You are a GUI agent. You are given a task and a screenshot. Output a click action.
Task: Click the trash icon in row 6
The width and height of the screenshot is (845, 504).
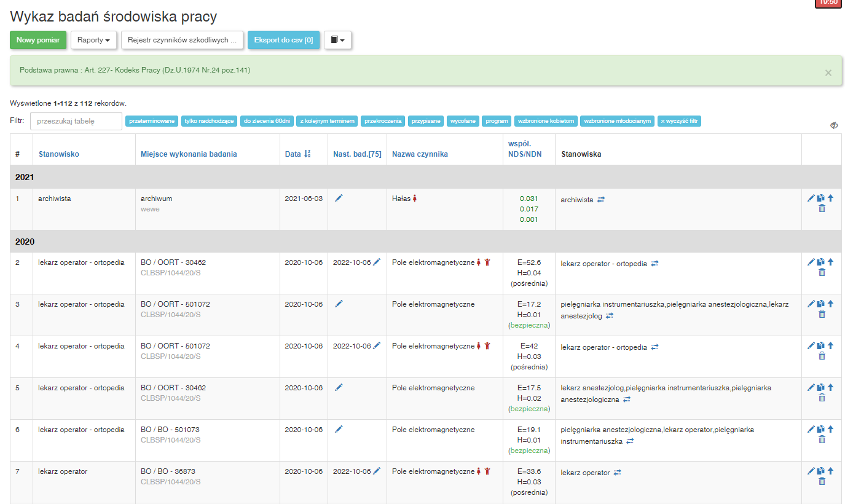822,439
